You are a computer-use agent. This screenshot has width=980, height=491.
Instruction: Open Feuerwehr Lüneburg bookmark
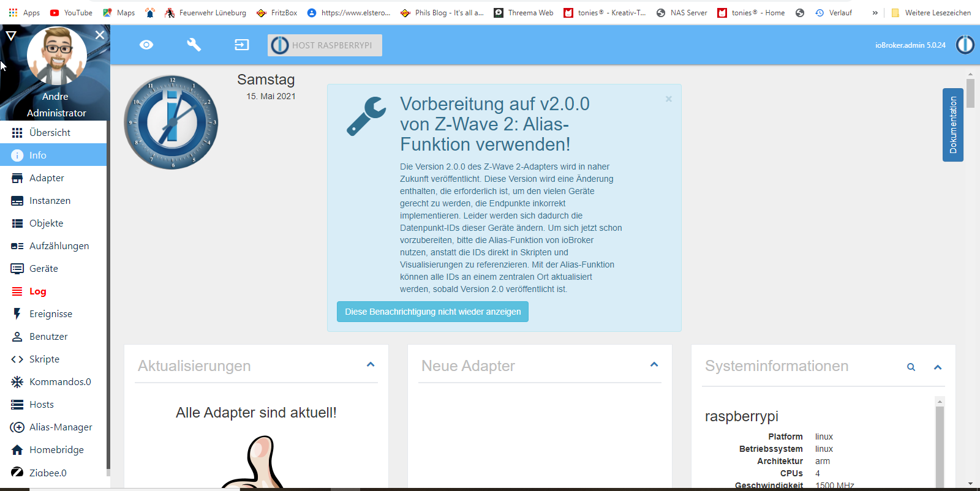205,12
